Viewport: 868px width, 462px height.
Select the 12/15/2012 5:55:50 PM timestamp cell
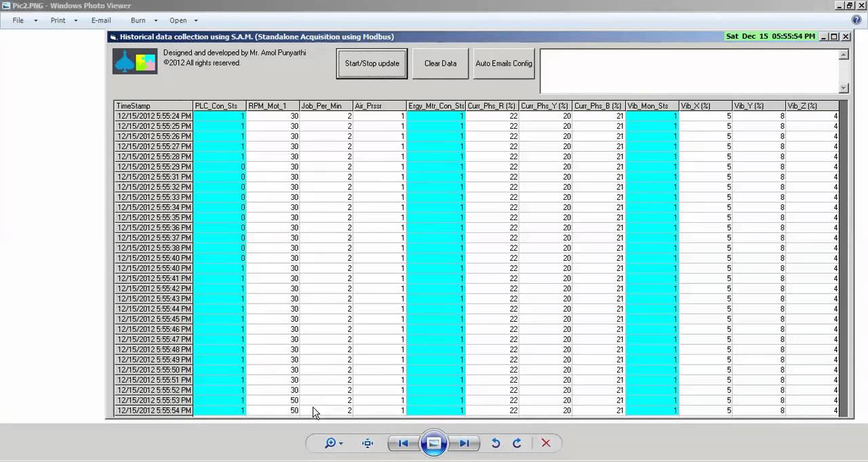153,370
